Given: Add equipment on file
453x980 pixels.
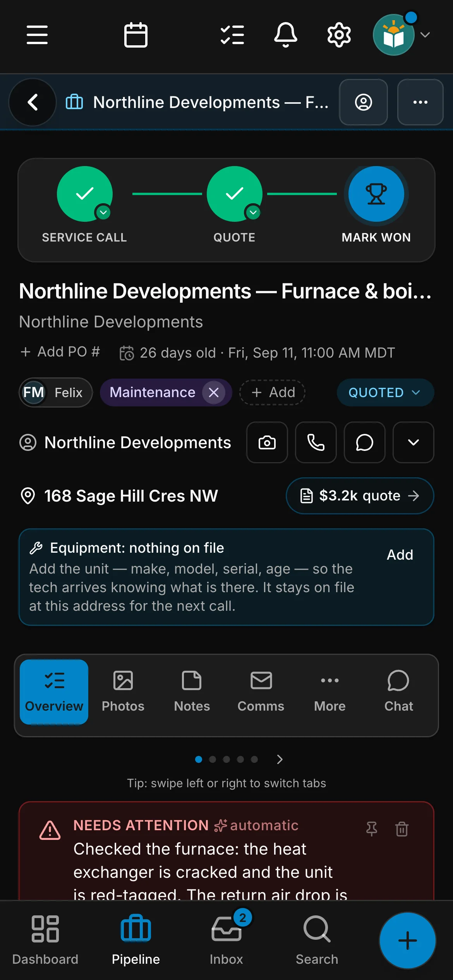Looking at the screenshot, I should coord(400,555).
